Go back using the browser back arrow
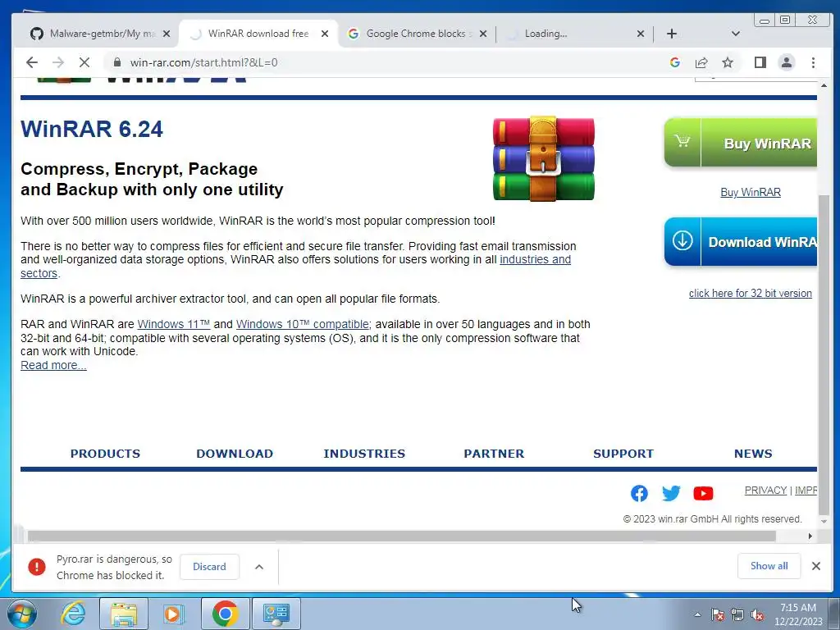Screen dimensions: 840x630 pyautogui.click(x=32, y=62)
